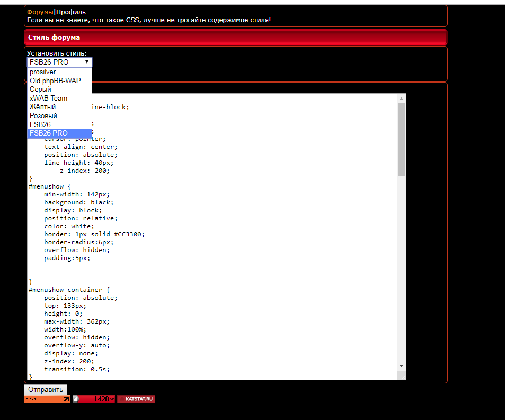Open the KATSTAT.RU statistics badge
The height and width of the screenshot is (420, 505).
[136, 399]
